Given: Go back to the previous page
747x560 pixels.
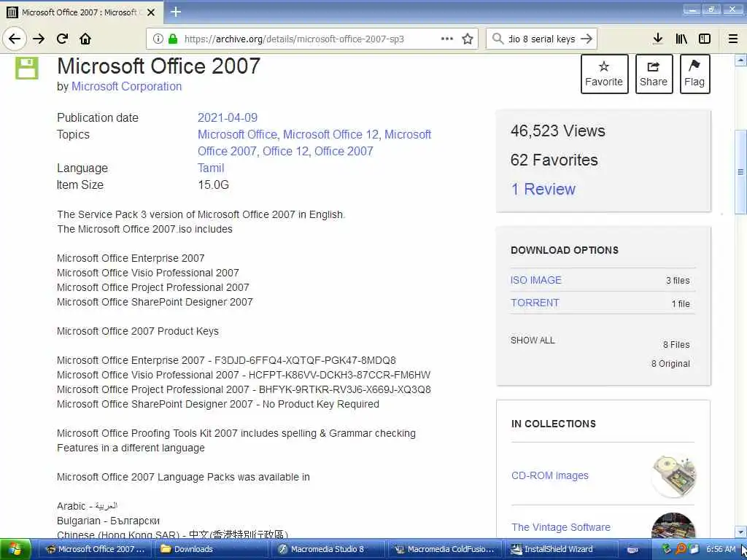Looking at the screenshot, I should click(15, 39).
